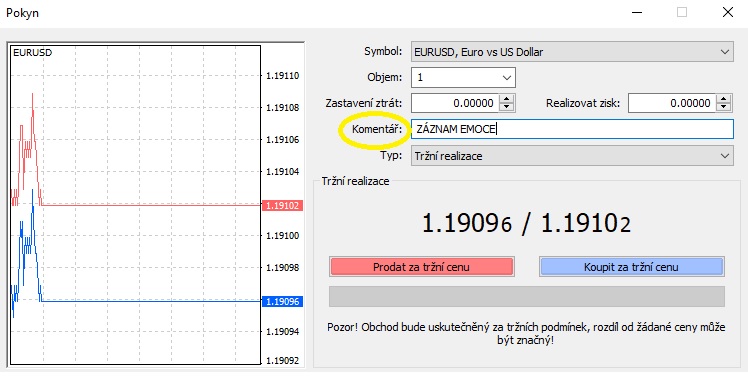Focus the Zastavení ztrát value field
This screenshot has height=376, width=748.
click(455, 103)
